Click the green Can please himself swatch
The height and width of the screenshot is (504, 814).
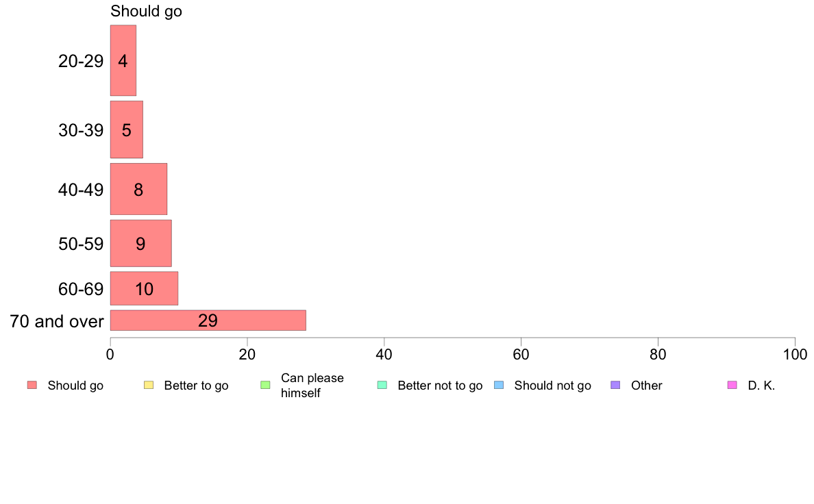click(x=265, y=385)
